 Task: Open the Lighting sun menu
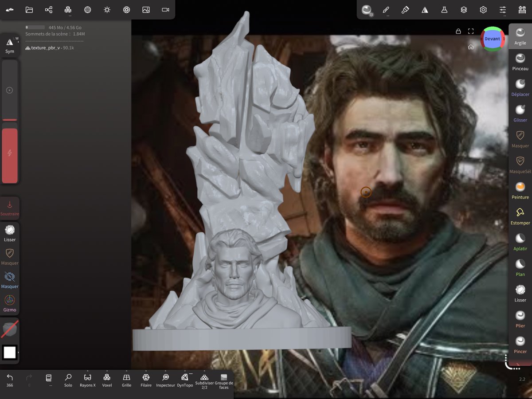[107, 10]
